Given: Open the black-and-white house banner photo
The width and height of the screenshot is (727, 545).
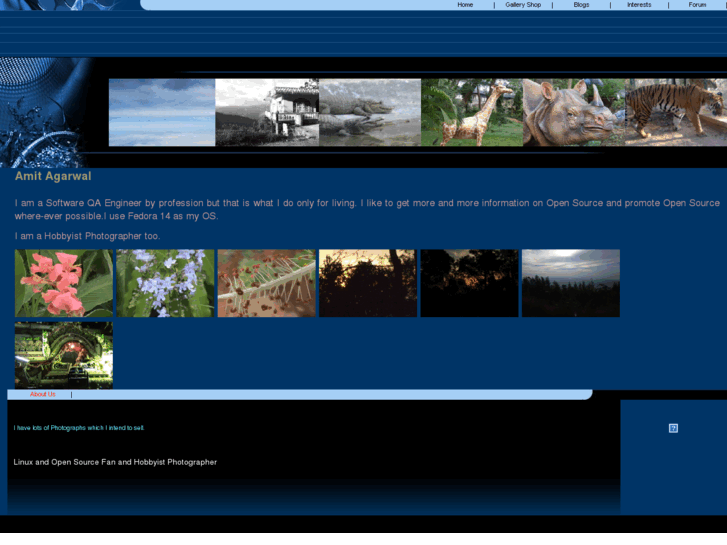Looking at the screenshot, I should pos(267,112).
